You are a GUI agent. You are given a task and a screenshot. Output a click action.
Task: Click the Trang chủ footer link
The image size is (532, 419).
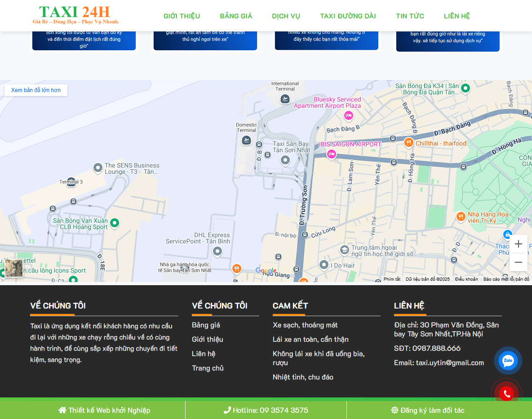[x=208, y=368]
